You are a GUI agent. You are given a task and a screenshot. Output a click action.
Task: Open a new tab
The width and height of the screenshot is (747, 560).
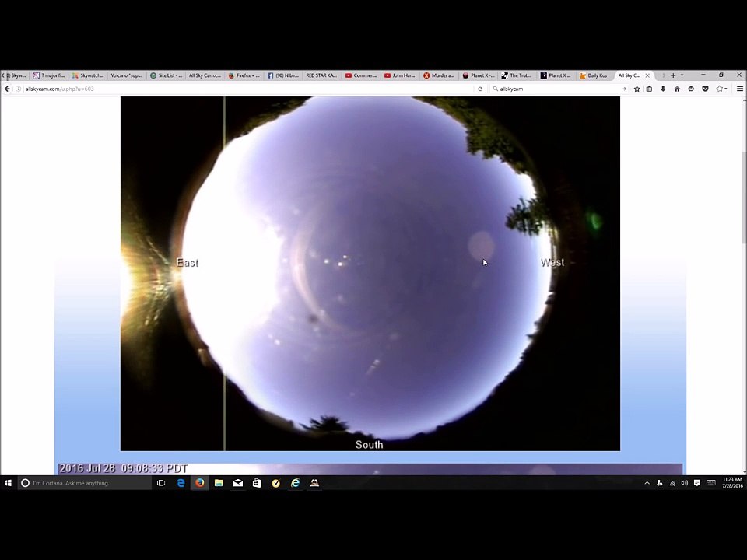[673, 75]
